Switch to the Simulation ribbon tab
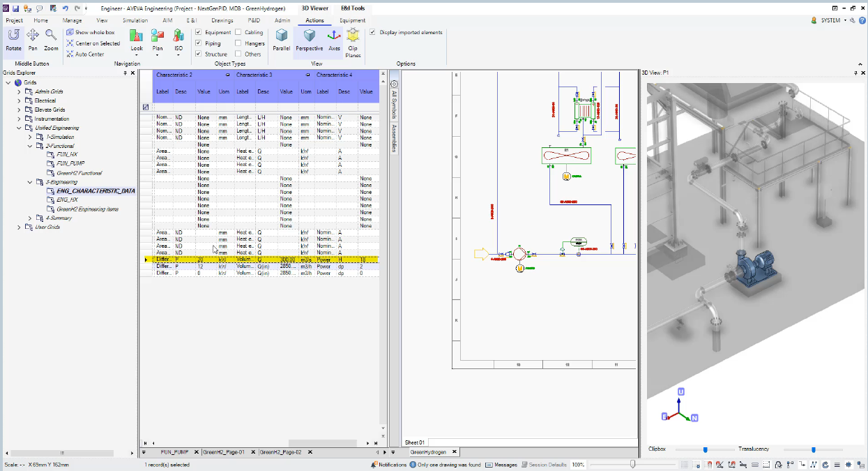Screen dimensions: 868x471 [x=135, y=20]
